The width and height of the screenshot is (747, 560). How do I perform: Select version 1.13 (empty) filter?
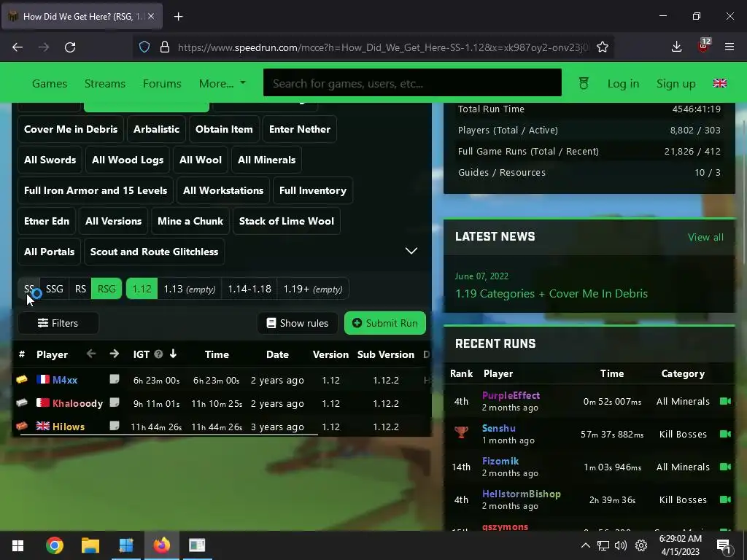(x=189, y=289)
